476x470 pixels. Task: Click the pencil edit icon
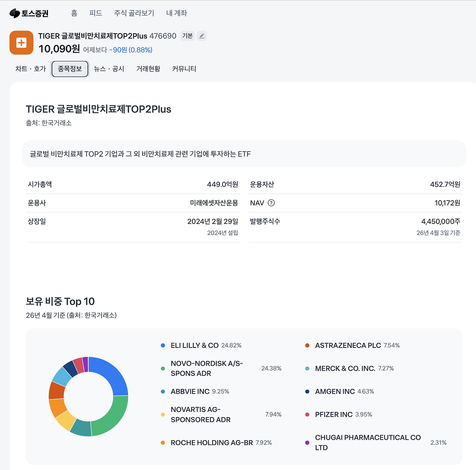(x=202, y=36)
